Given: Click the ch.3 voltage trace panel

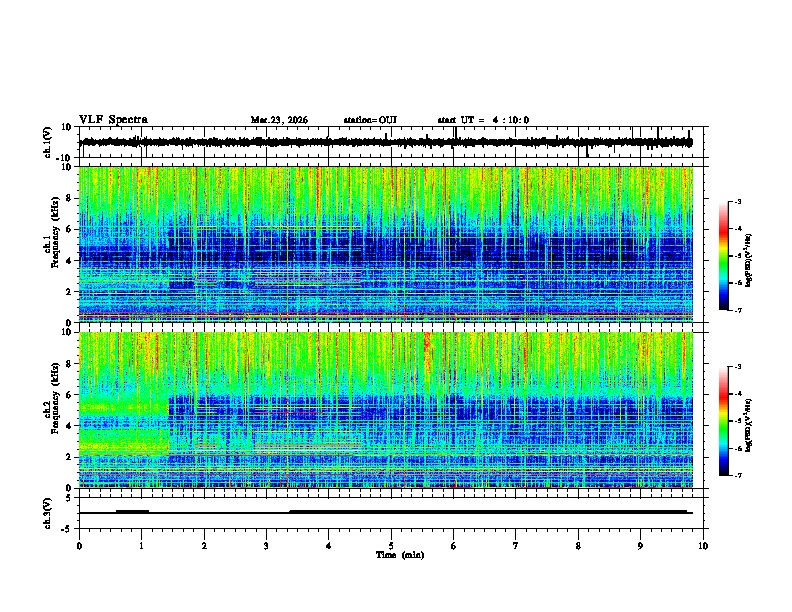Looking at the screenshot, I should click(x=393, y=513).
